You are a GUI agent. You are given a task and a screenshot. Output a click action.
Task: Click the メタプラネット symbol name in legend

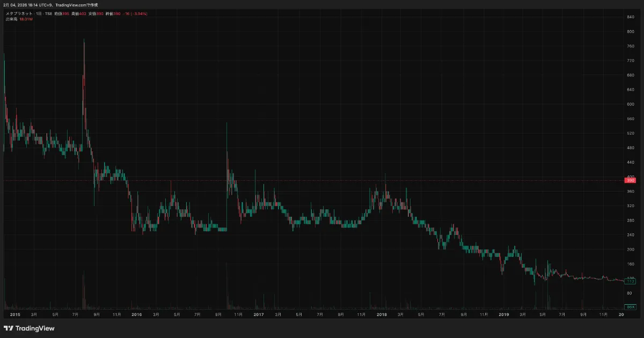[x=19, y=13]
